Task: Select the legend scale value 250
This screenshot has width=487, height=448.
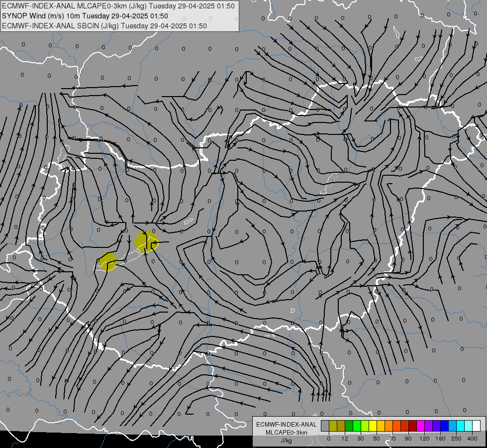Action: tap(456, 439)
